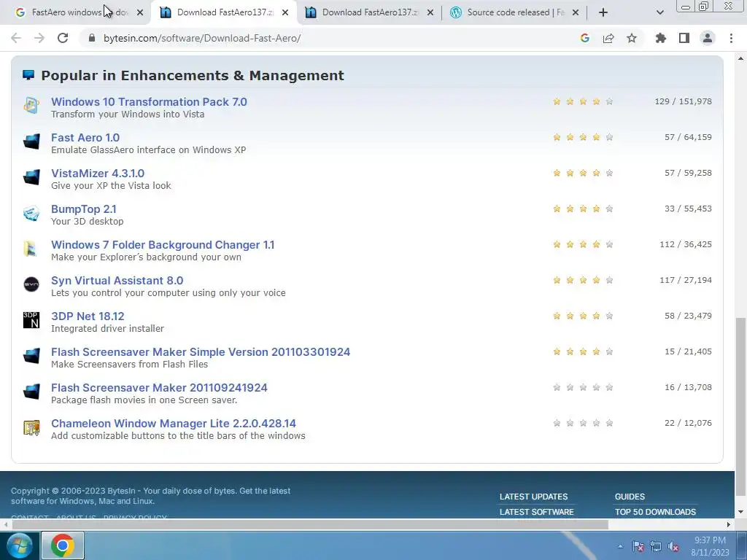Click the Windows 10 Transformation Pack icon
Image resolution: width=747 pixels, height=560 pixels.
(31, 105)
